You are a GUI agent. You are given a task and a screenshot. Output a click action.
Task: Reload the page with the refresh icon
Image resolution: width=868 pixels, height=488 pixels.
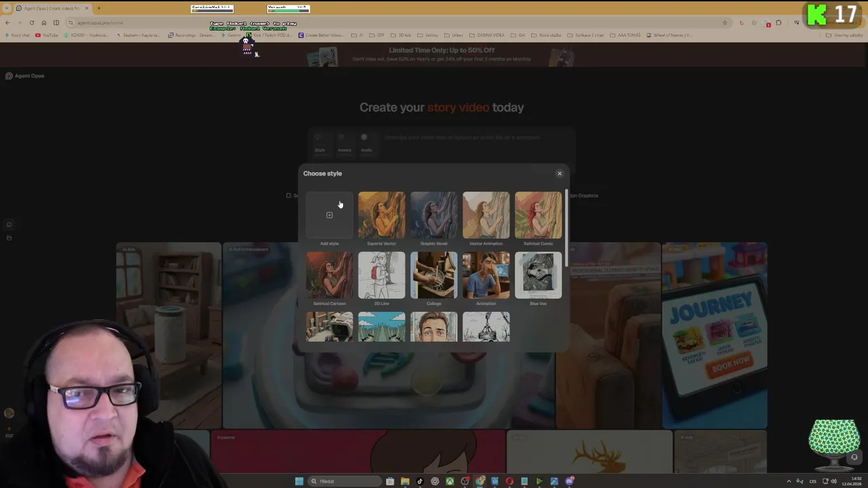tap(31, 22)
